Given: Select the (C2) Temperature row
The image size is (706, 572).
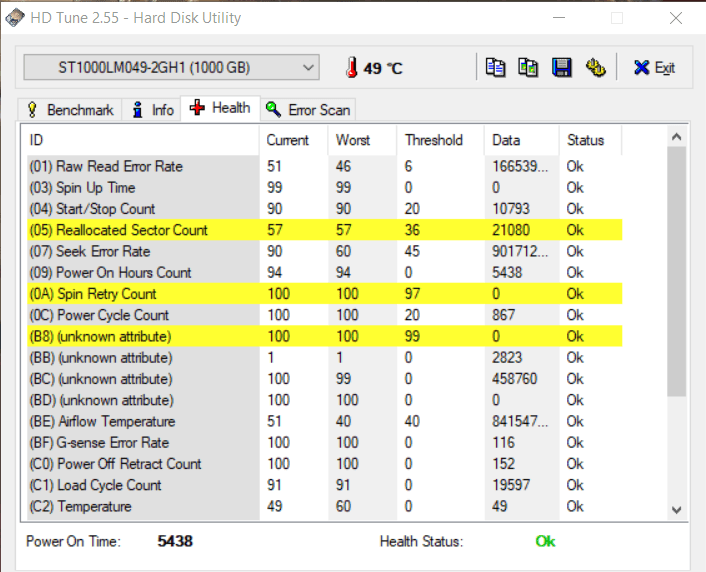Looking at the screenshot, I should click(324, 506).
